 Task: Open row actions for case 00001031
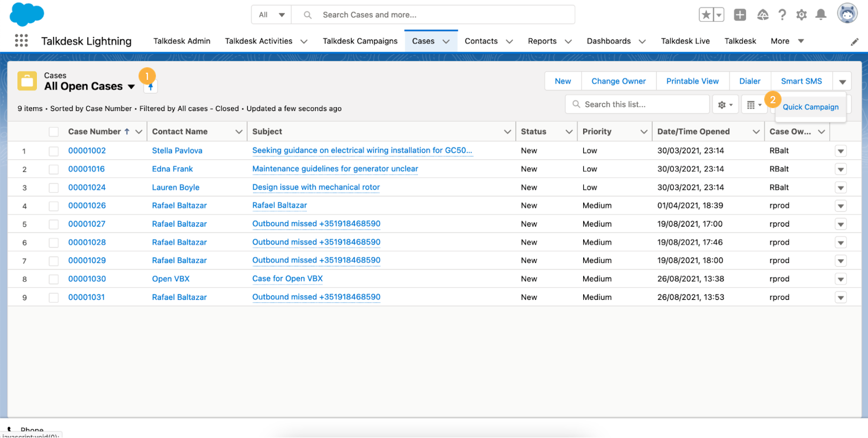pyautogui.click(x=841, y=298)
